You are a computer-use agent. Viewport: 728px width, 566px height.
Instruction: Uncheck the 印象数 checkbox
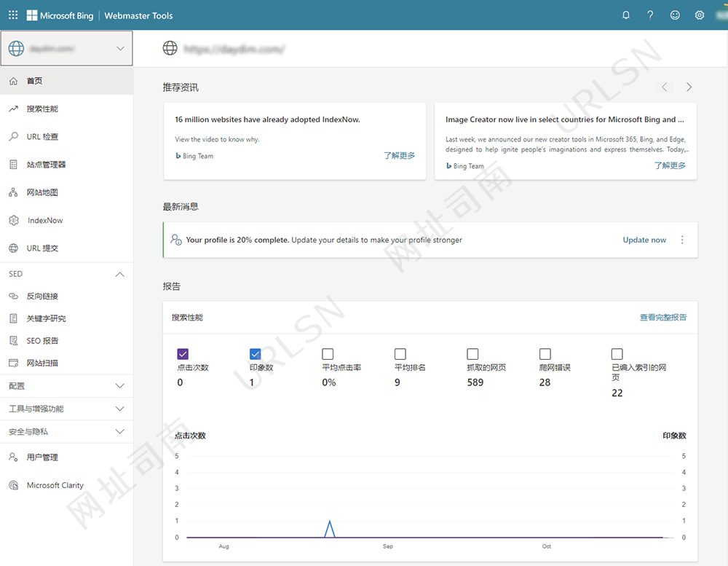(256, 354)
